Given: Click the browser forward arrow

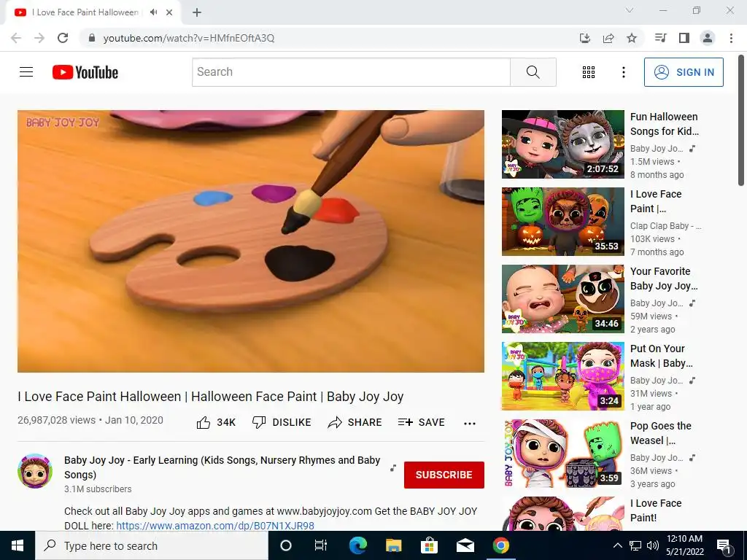Looking at the screenshot, I should pyautogui.click(x=39, y=38).
